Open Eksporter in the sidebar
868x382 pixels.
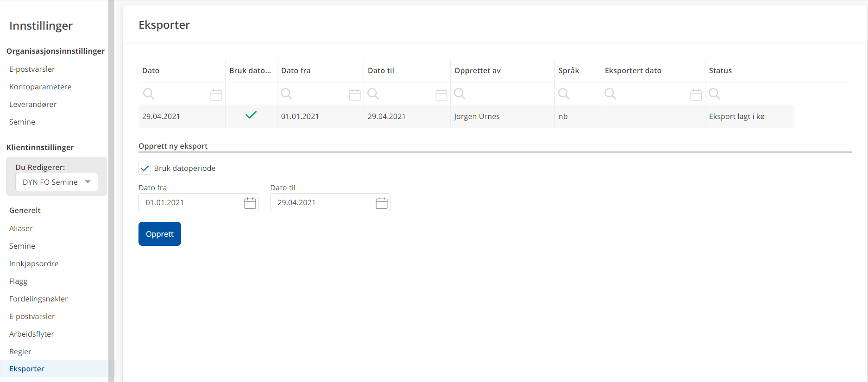[27, 369]
